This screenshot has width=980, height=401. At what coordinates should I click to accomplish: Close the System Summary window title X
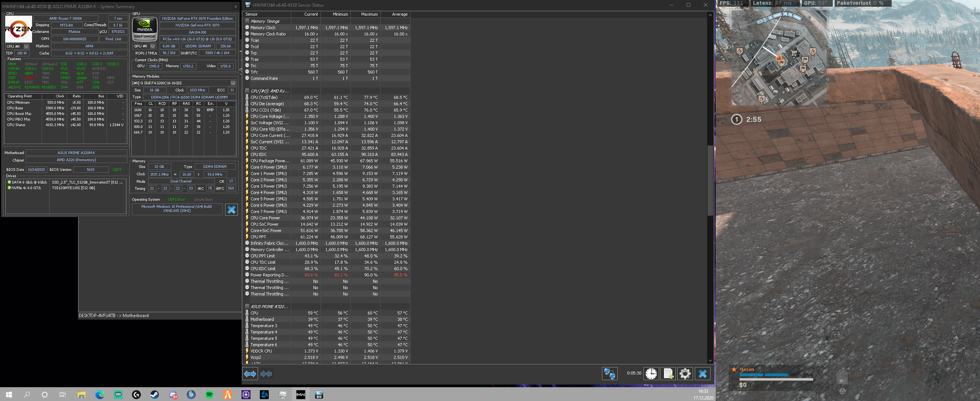tap(236, 6)
